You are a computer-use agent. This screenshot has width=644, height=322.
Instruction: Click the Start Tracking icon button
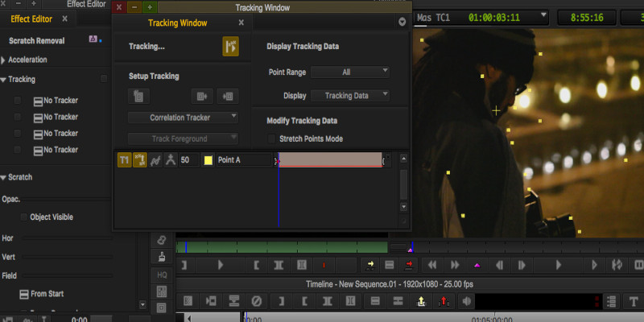pos(231,47)
